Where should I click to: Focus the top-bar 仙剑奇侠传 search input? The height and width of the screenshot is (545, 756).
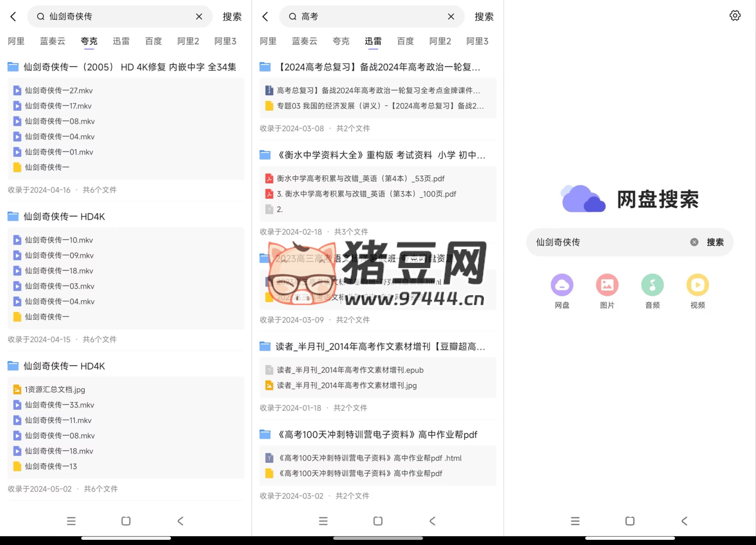(120, 17)
